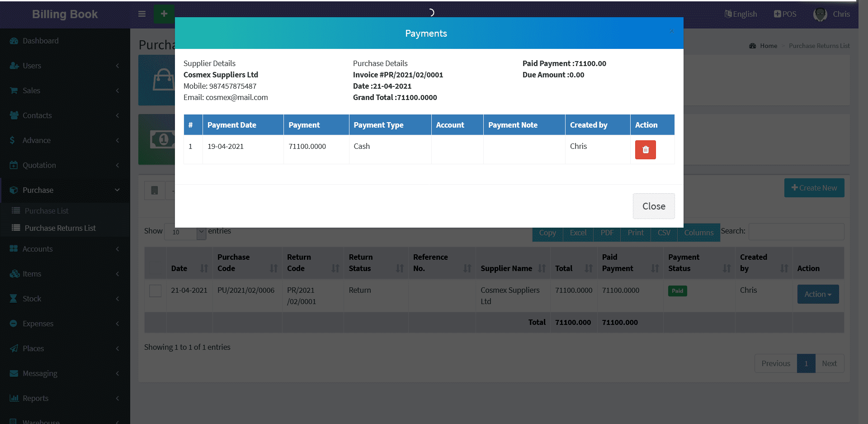Click the Sales cart icon
The image size is (868, 424).
point(14,91)
